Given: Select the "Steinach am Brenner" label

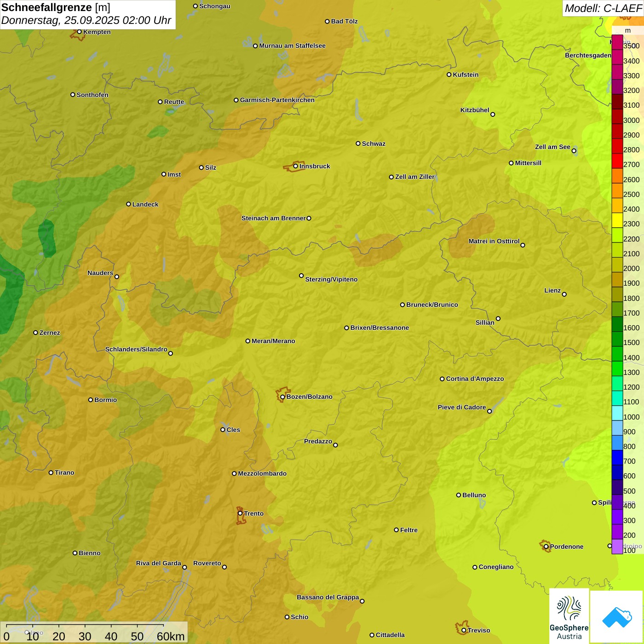Looking at the screenshot, I should (x=274, y=218).
